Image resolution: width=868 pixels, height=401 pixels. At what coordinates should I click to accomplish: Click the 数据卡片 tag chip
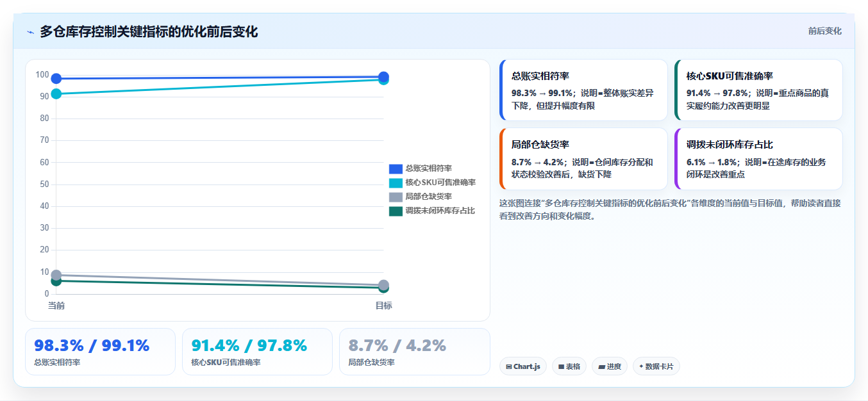(x=656, y=366)
